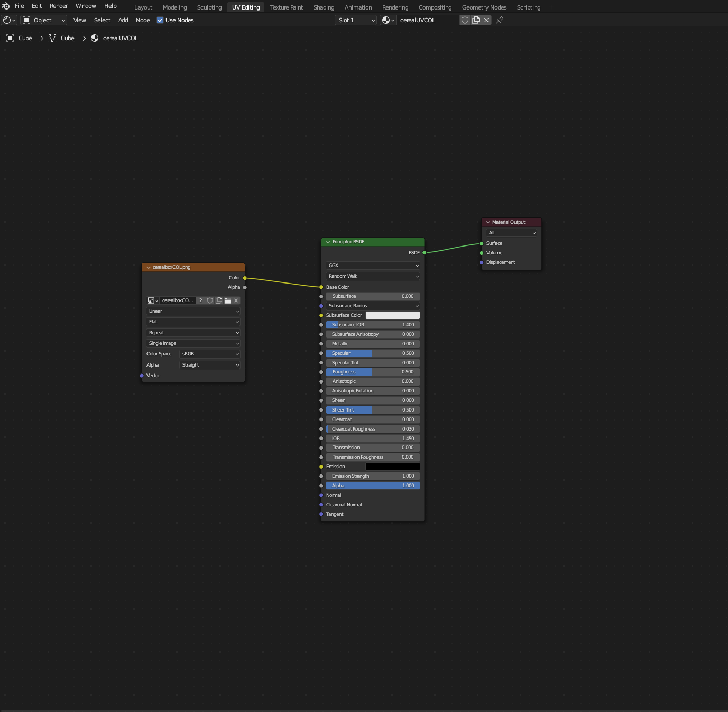Collapse the cerealboxCOL.png node
Screen dimensions: 728x712
[x=149, y=267]
